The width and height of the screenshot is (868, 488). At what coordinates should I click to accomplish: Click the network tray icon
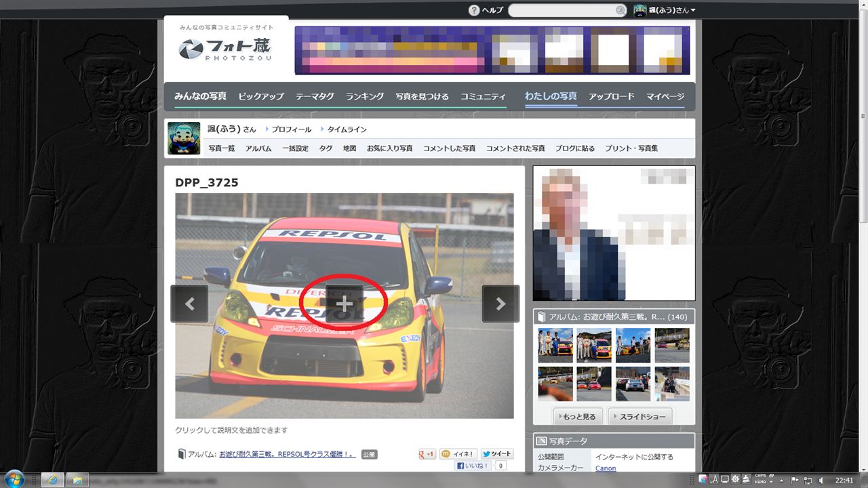(x=807, y=481)
